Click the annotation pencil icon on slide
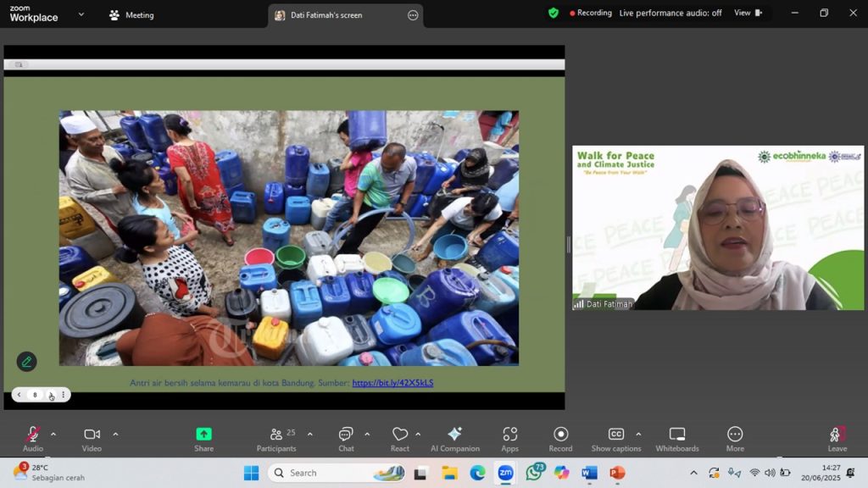The height and width of the screenshot is (488, 868). click(x=26, y=362)
